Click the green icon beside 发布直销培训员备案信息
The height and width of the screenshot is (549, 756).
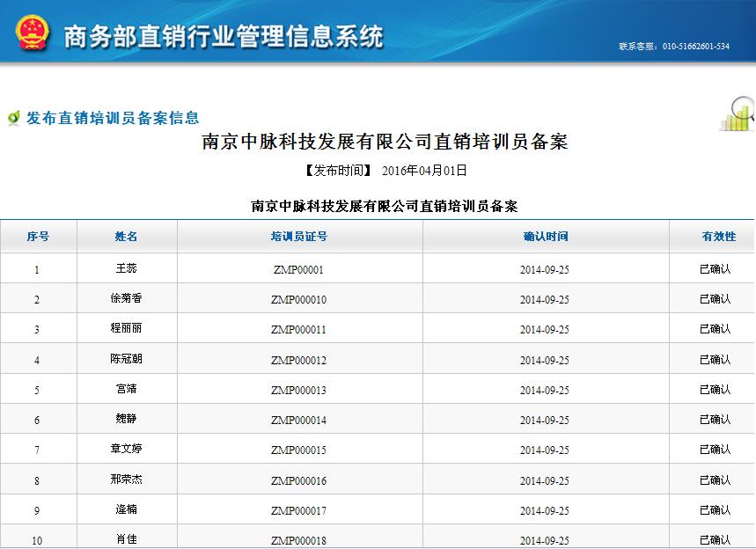coord(13,118)
